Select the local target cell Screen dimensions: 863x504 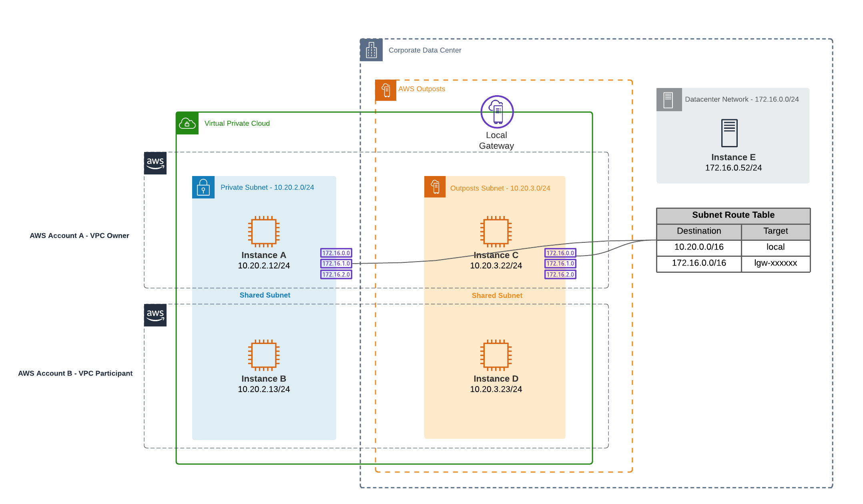pyautogui.click(x=776, y=248)
